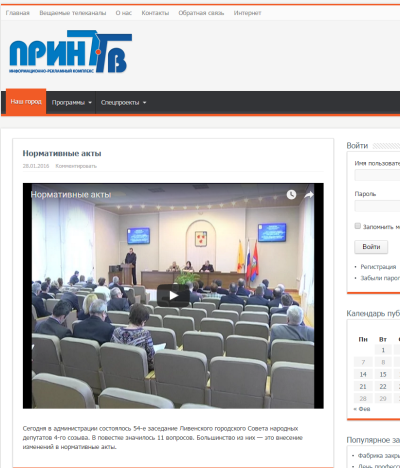
Task: Click the Забыли пароль link
Action: [380, 278]
